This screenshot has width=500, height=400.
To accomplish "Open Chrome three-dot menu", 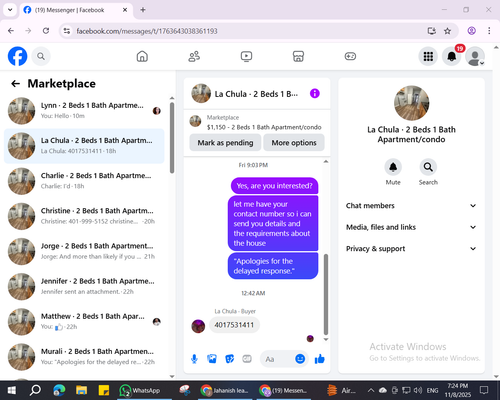I will (489, 31).
